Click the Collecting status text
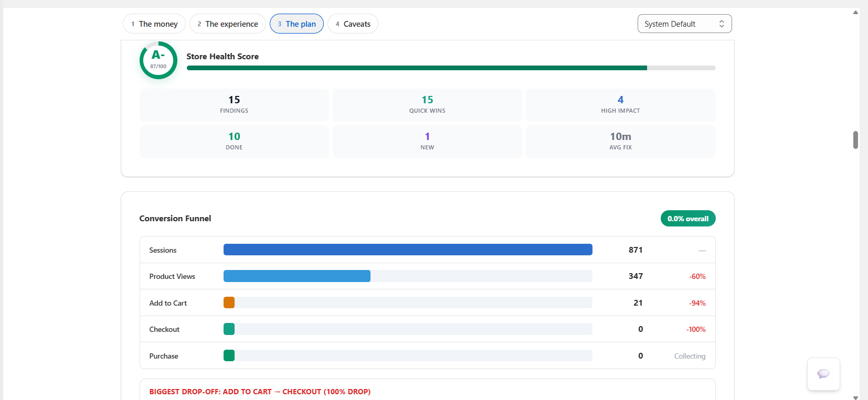Viewport: 868px width, 400px height. [690, 356]
